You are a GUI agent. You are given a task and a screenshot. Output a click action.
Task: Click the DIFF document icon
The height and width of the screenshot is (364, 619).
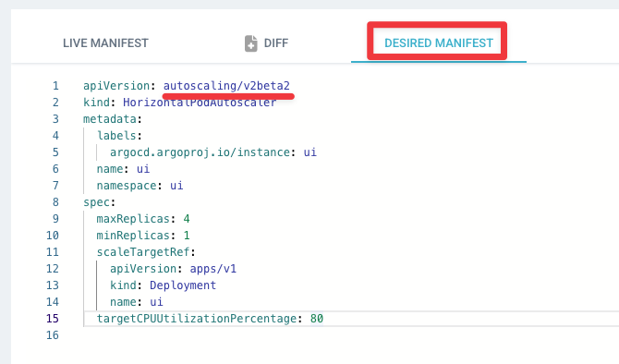(250, 43)
